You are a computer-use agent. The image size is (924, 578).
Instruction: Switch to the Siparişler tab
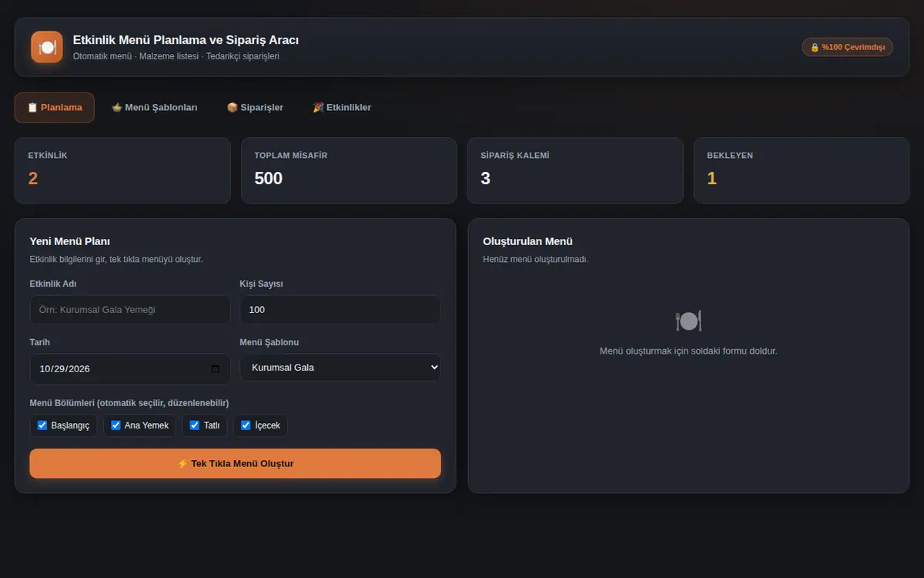point(255,107)
